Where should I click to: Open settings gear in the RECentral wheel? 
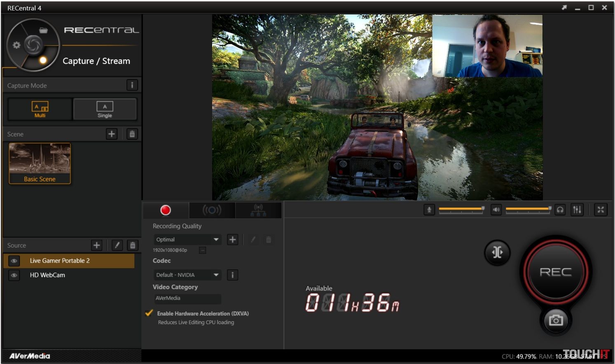coord(16,45)
